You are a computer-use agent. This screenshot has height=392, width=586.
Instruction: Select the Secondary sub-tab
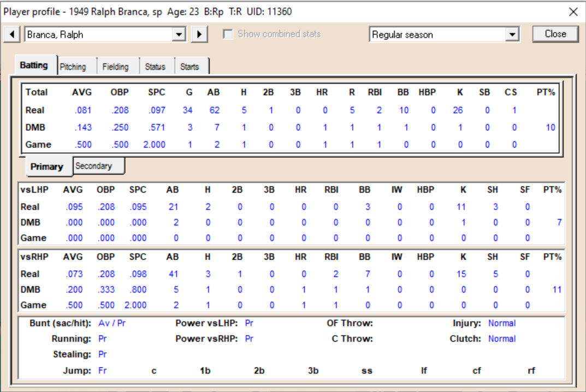click(94, 166)
